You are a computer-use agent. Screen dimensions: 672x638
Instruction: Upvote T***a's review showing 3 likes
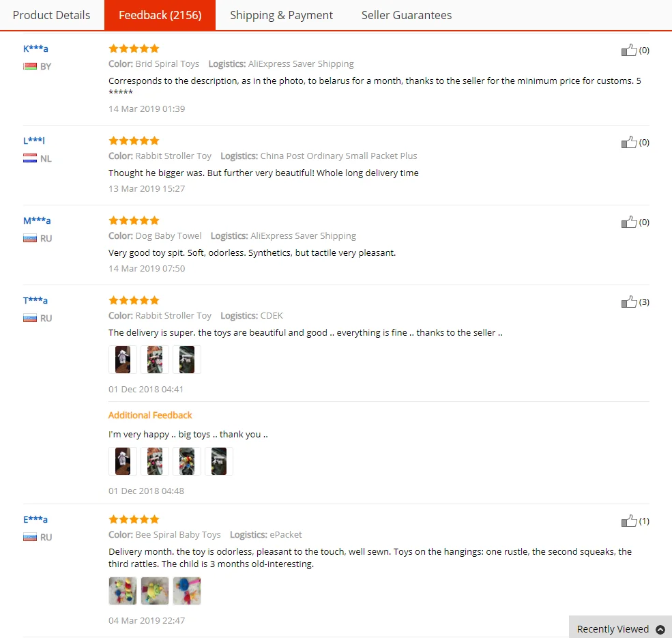click(629, 302)
